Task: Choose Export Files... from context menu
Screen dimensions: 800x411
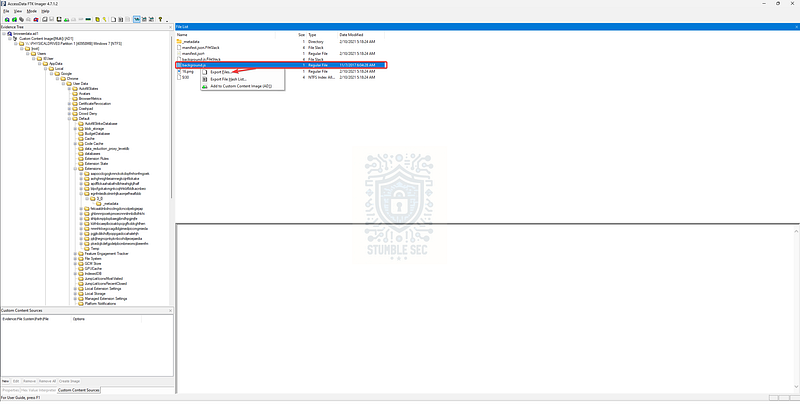Action: tap(242, 72)
